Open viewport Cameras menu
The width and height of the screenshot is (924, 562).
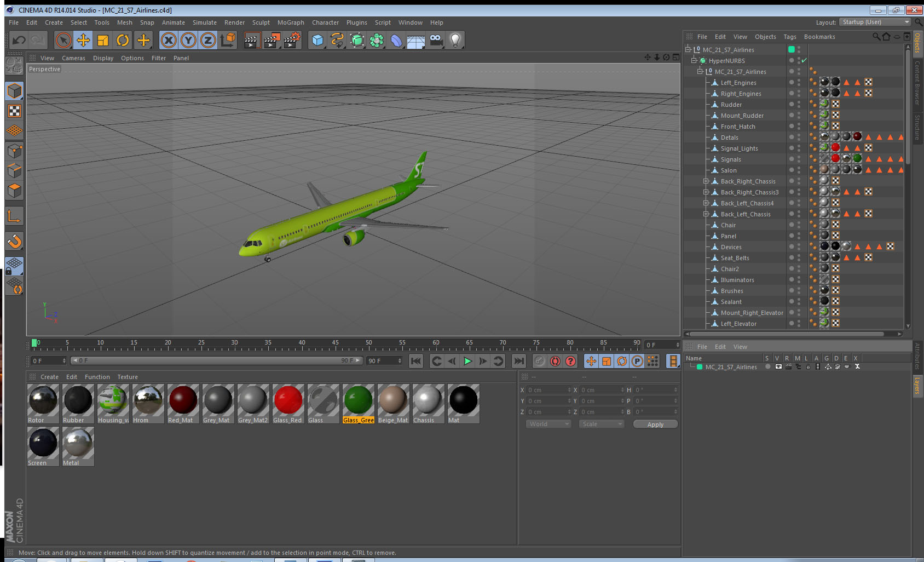click(x=73, y=58)
